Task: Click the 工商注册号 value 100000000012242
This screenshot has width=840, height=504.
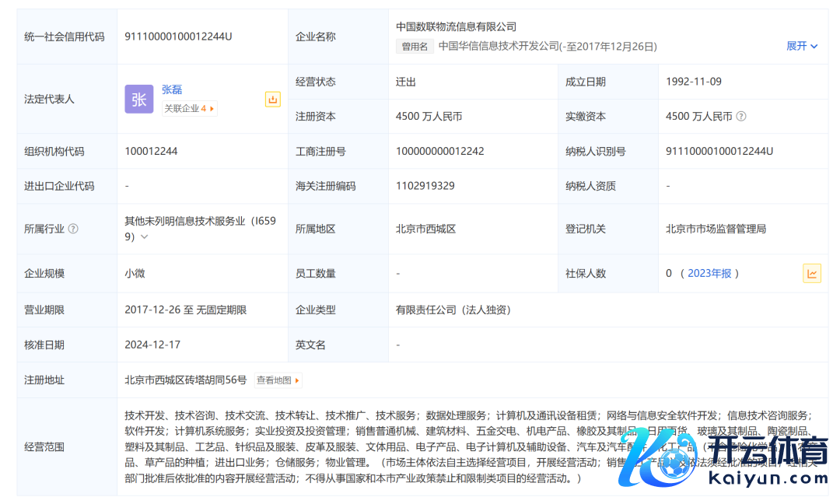Action: 439,151
